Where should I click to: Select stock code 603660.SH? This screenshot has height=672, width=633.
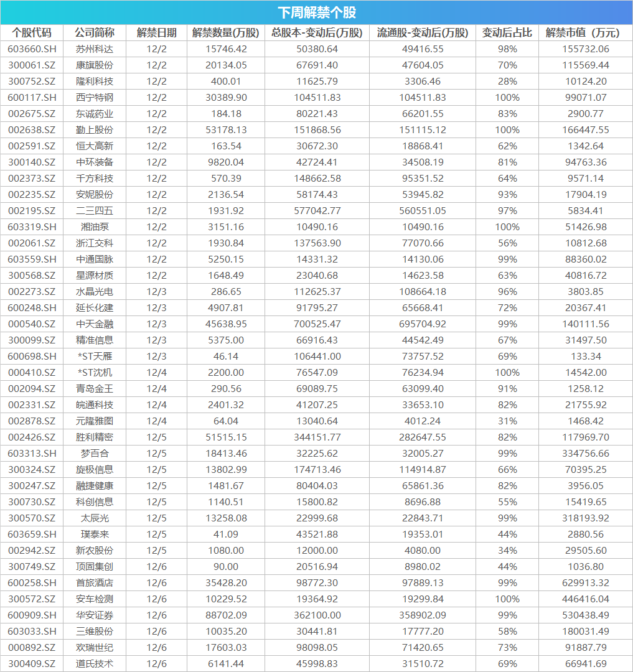coord(32,49)
